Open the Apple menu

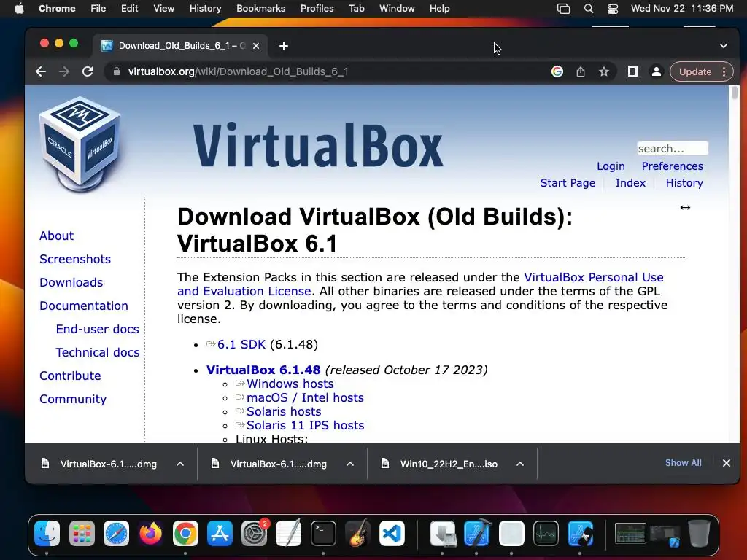coord(19,9)
